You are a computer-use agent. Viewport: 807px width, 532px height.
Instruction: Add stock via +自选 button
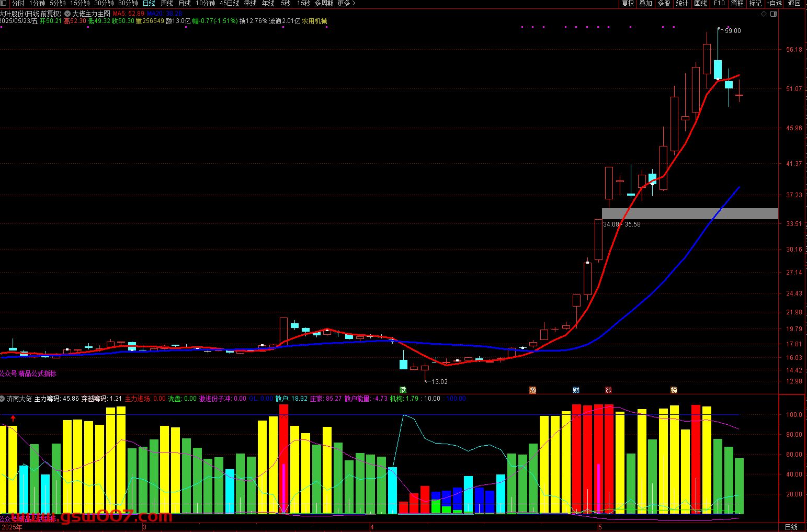pyautogui.click(x=775, y=3)
